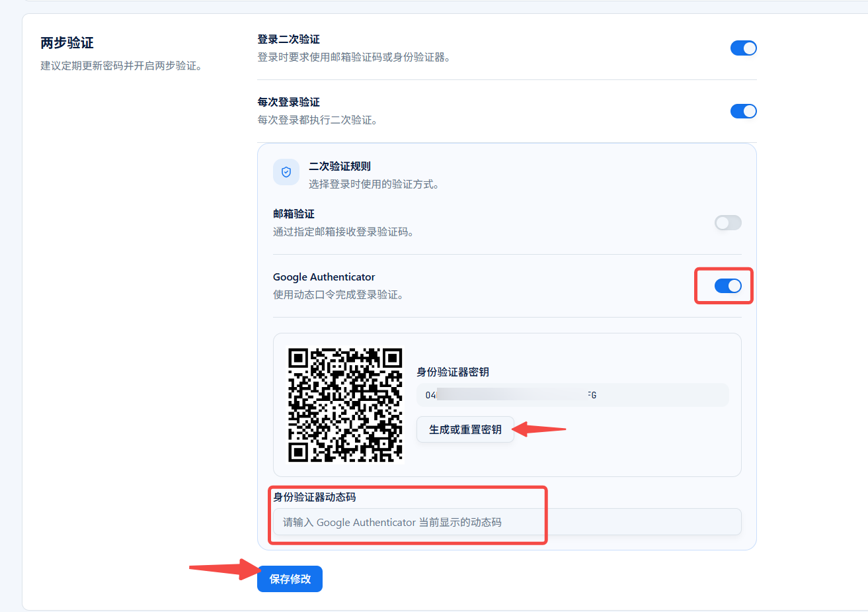Focus the 身份验证器动态码 input field

pyautogui.click(x=507, y=522)
